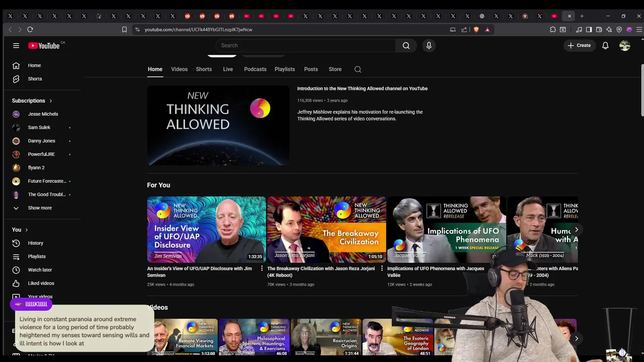Select the channel Home tab
This screenshot has width=644, height=362.
coord(155,69)
